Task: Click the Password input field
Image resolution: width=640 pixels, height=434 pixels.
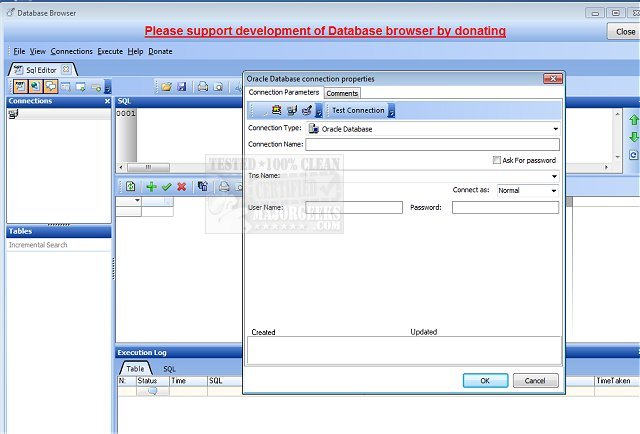Action: [505, 207]
